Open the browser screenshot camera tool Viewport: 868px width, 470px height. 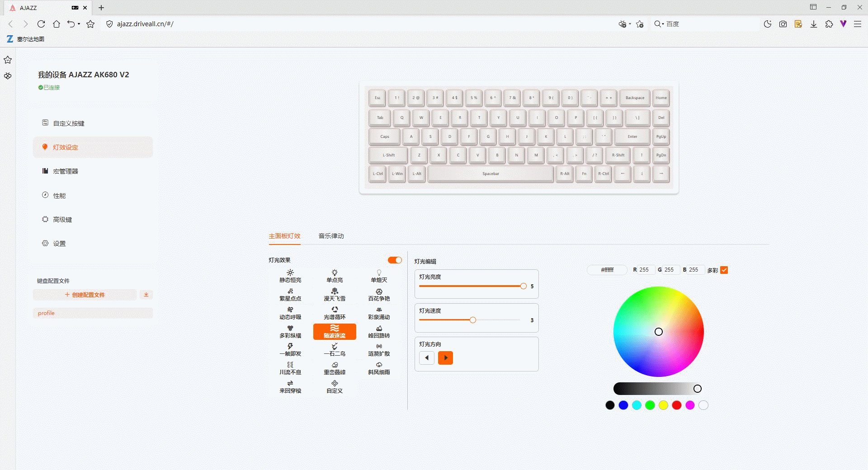tap(783, 24)
